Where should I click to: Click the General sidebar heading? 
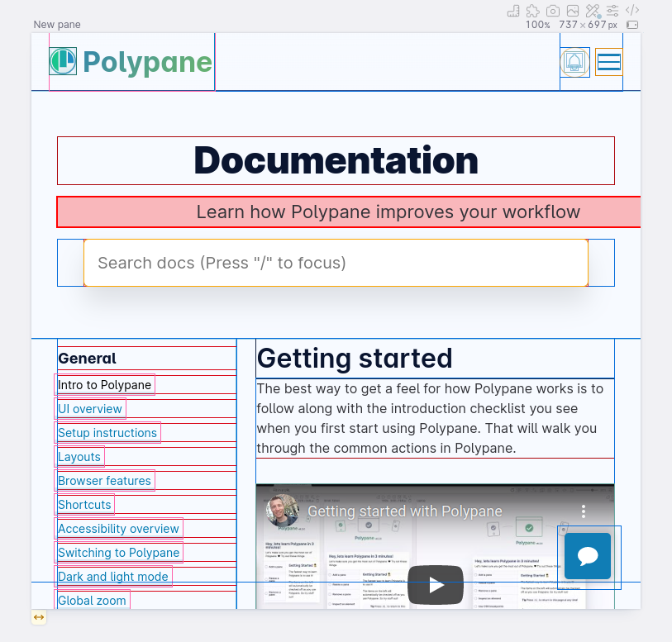[87, 359]
